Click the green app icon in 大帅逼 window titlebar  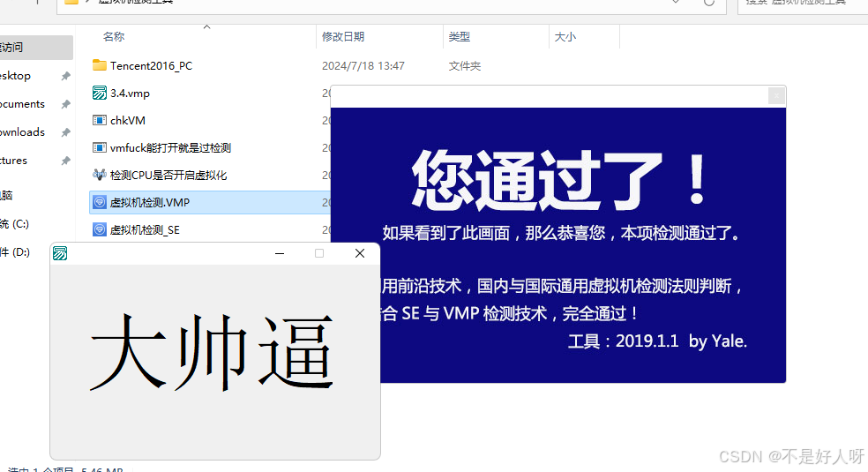click(x=60, y=253)
